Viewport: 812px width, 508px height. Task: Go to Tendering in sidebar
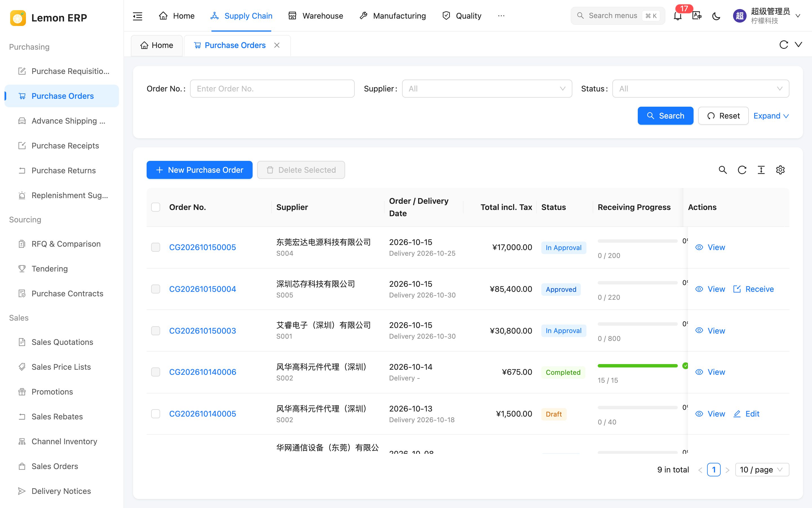pos(62,268)
